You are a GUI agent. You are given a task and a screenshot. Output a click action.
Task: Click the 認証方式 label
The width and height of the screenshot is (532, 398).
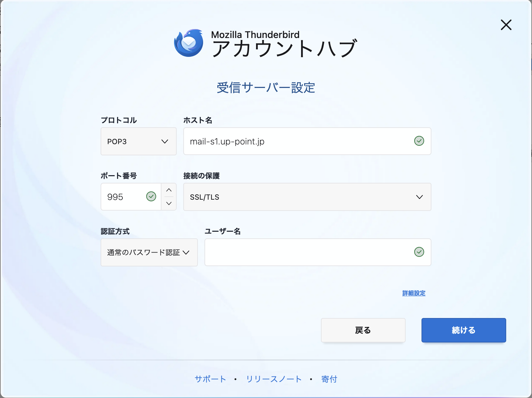(x=115, y=231)
